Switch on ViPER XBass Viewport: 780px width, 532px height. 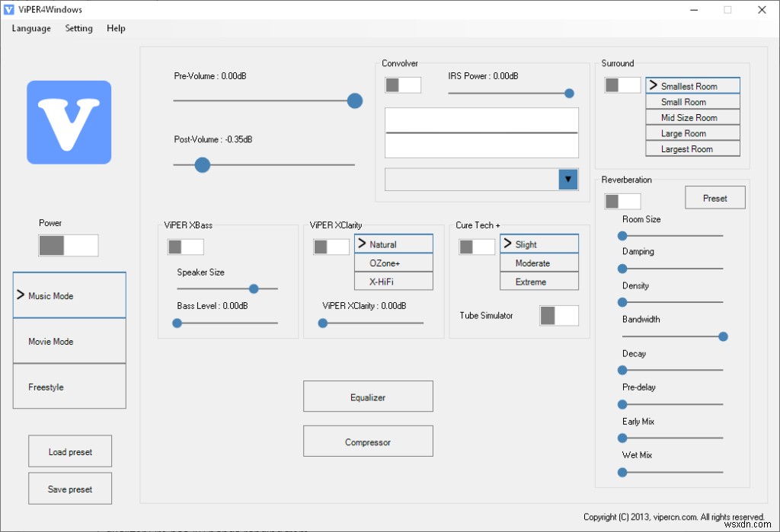click(186, 247)
